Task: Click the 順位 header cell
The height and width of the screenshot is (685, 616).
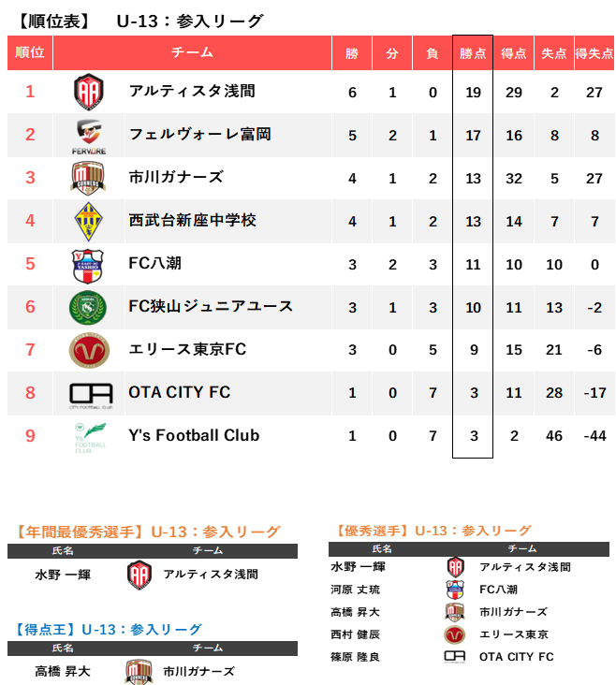Action: (x=30, y=53)
